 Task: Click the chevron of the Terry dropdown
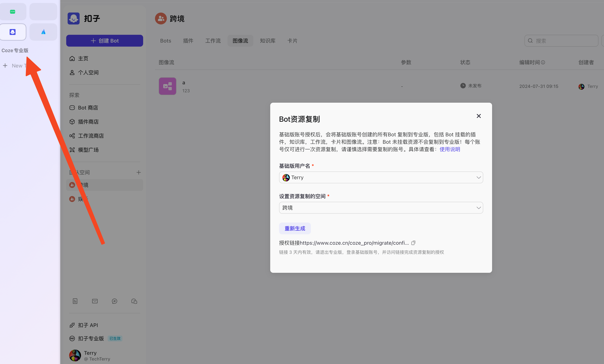pos(478,177)
